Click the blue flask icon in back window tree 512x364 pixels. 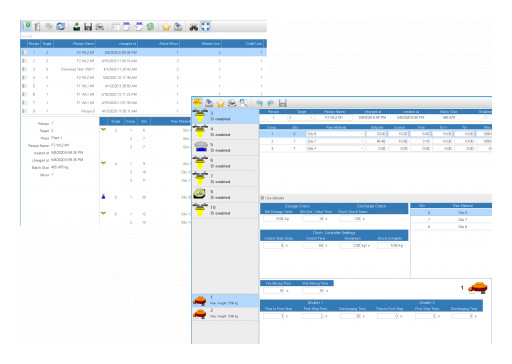[103, 197]
